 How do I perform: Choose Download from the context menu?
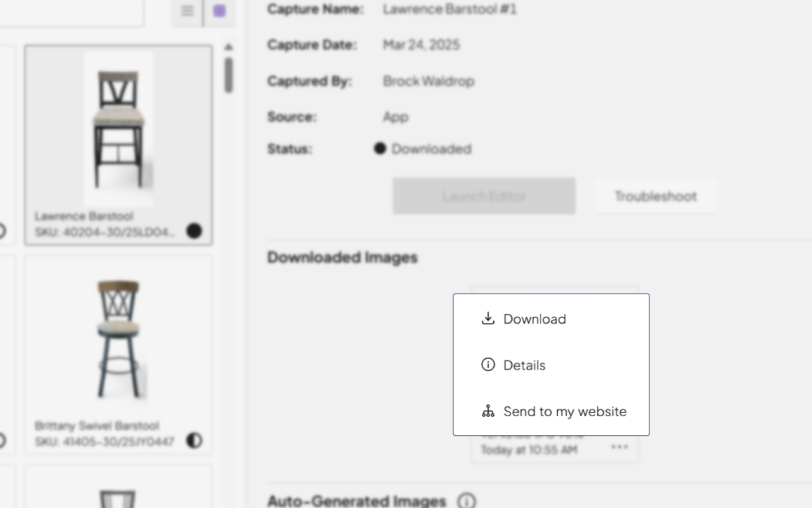(535, 319)
